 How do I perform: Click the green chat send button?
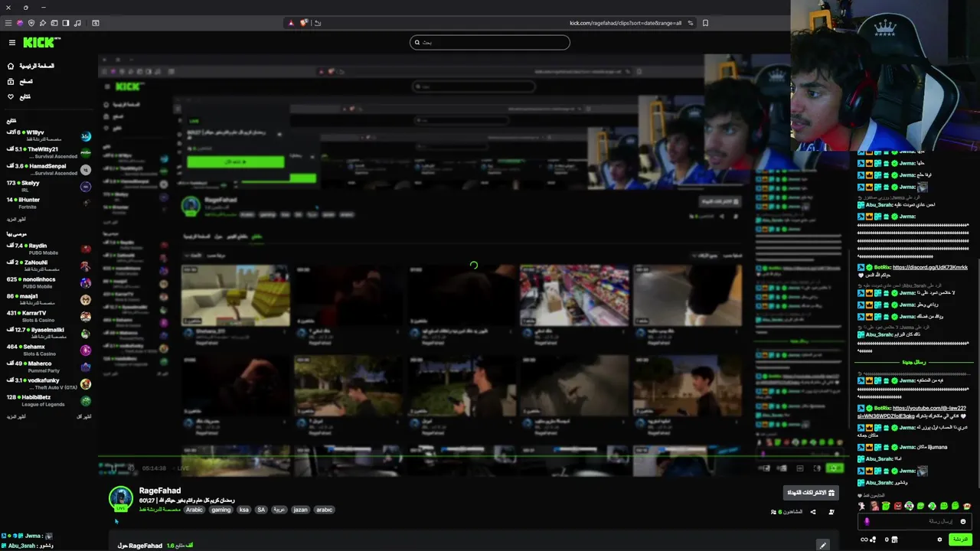959,540
